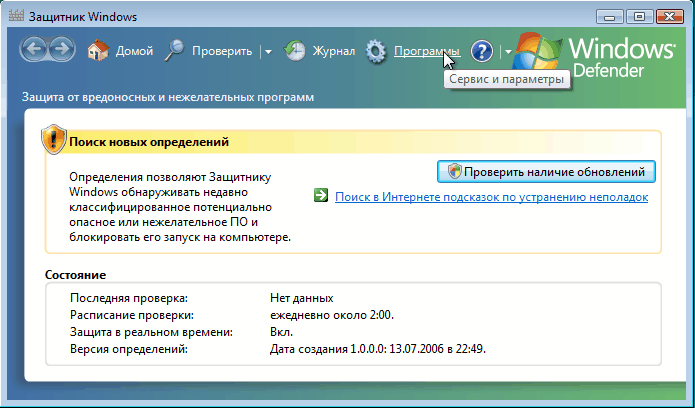Image resolution: width=695 pixels, height=408 pixels.
Task: Go to Домой in the toolbar
Action: [x=135, y=51]
